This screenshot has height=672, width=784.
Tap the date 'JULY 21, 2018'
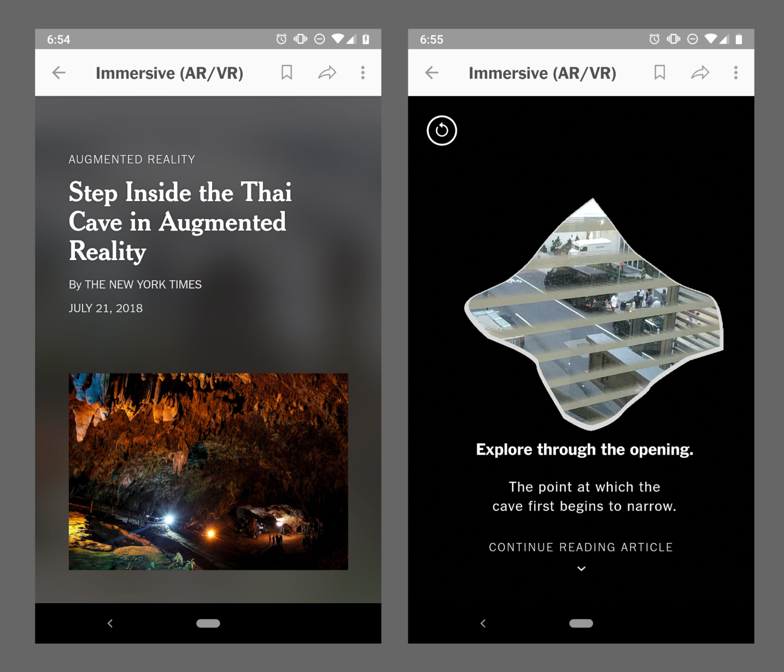coord(106,308)
